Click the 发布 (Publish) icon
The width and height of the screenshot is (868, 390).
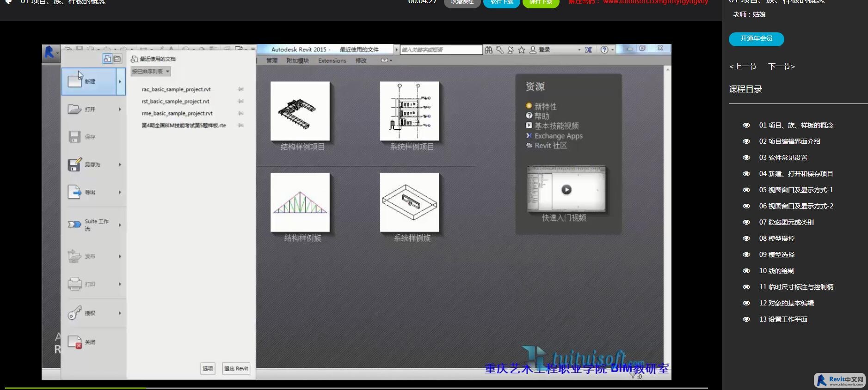[74, 256]
